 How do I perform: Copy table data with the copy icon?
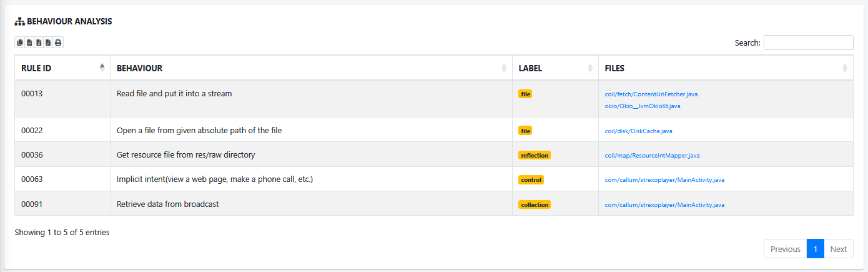pos(20,43)
